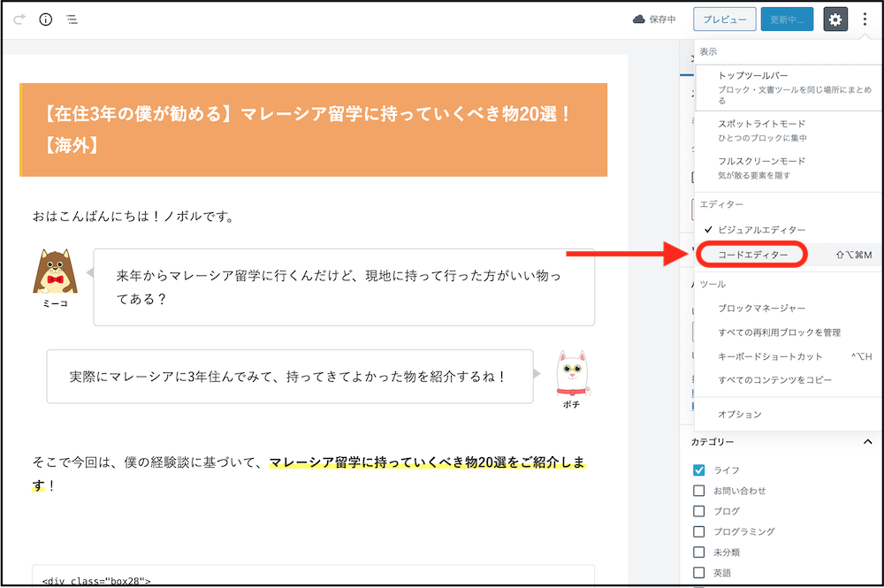Click the ミーコ speech bubble text

[x=339, y=287]
